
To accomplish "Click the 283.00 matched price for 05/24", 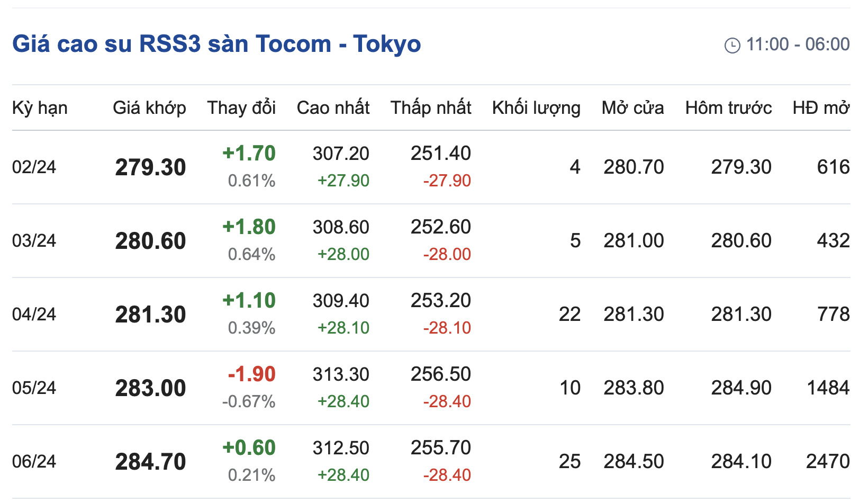I will point(150,388).
